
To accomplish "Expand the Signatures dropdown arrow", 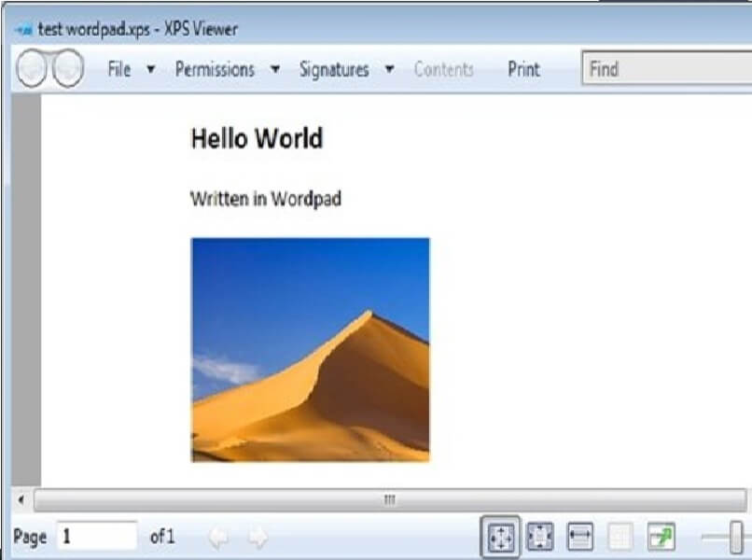I will pos(389,68).
